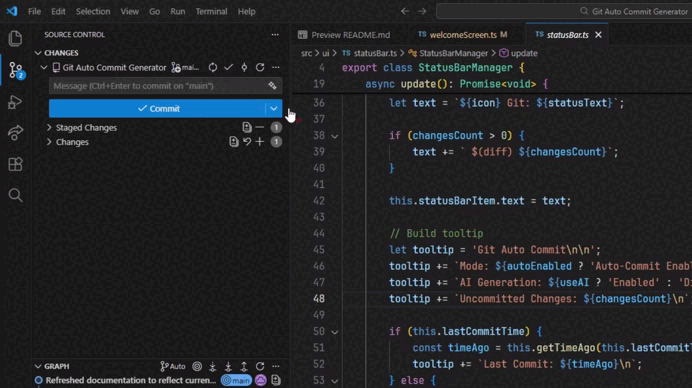Screen dimensions: 692x388
Task: Click the refresh icon in the repository row
Action: click(260, 68)
